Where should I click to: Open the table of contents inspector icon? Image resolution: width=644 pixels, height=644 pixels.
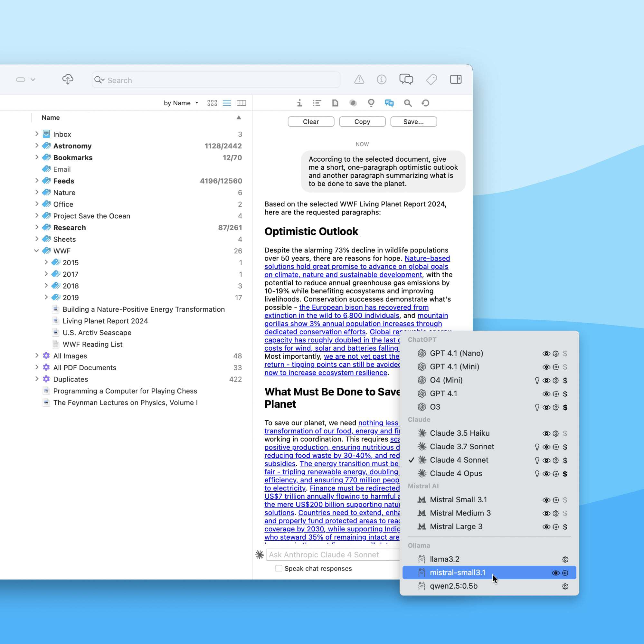click(317, 103)
